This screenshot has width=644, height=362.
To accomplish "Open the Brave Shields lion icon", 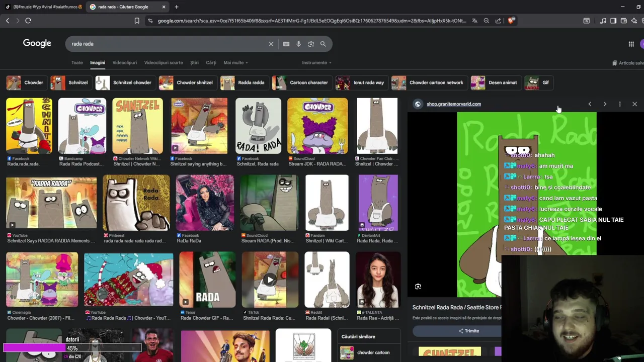I will pyautogui.click(x=511, y=21).
